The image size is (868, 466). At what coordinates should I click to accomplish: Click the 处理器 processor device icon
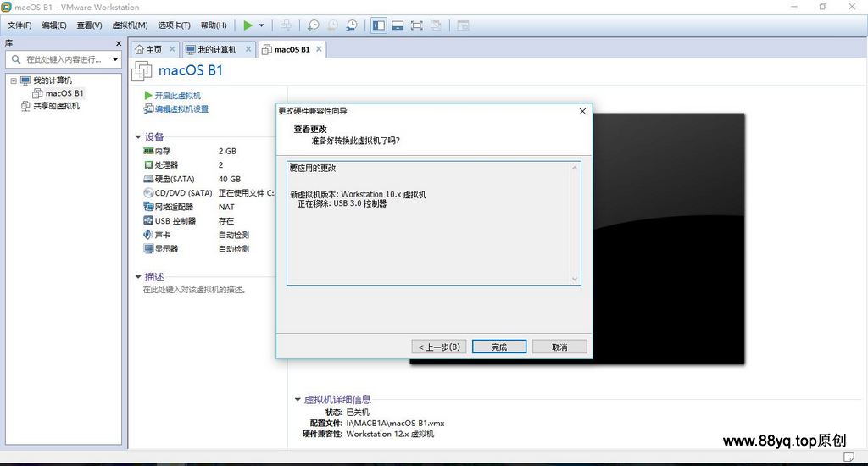click(x=148, y=165)
